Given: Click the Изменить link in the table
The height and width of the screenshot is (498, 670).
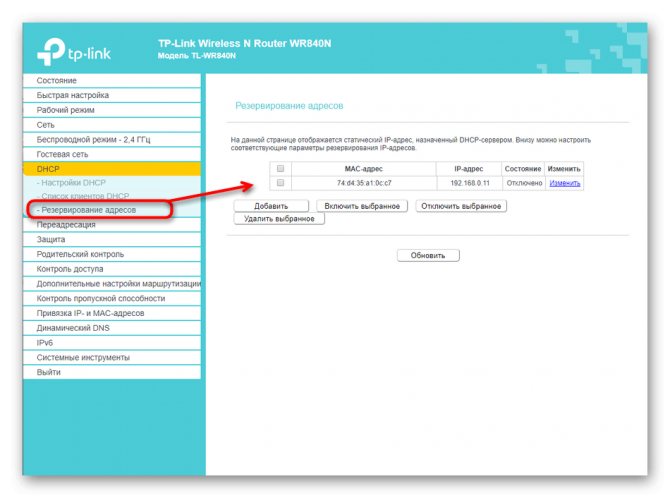Looking at the screenshot, I should click(564, 183).
